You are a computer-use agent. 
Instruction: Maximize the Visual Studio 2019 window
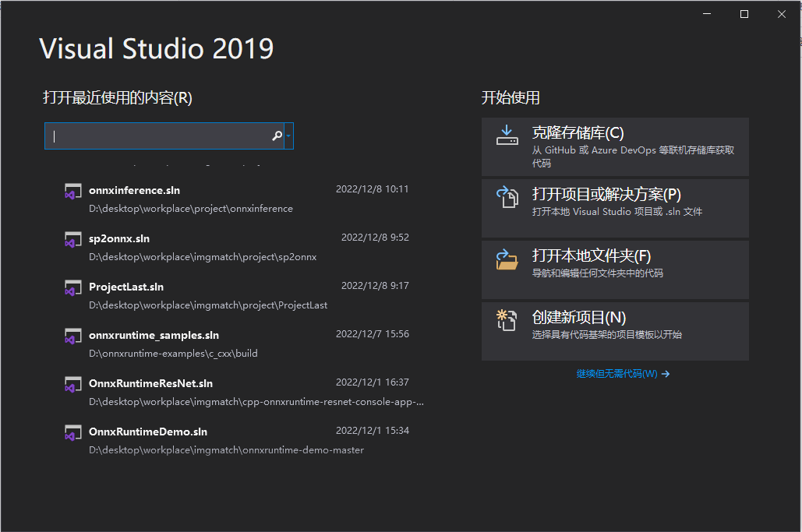coord(744,14)
